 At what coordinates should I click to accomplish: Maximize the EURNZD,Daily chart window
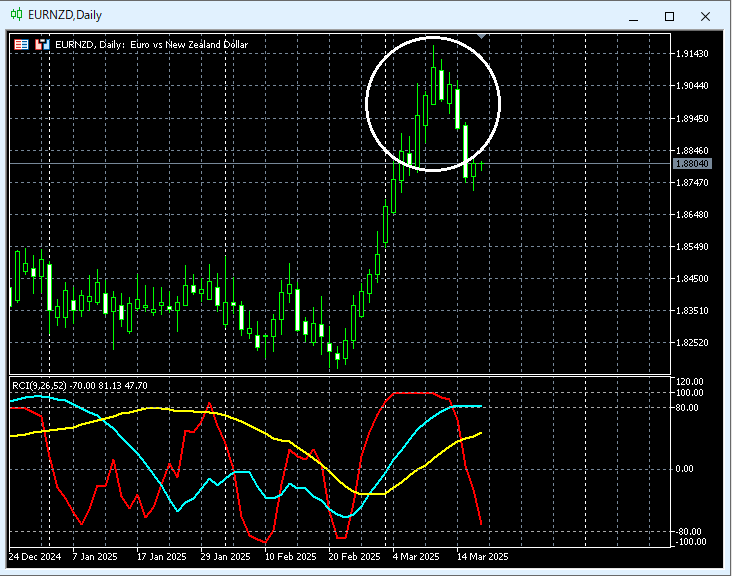[x=669, y=17]
